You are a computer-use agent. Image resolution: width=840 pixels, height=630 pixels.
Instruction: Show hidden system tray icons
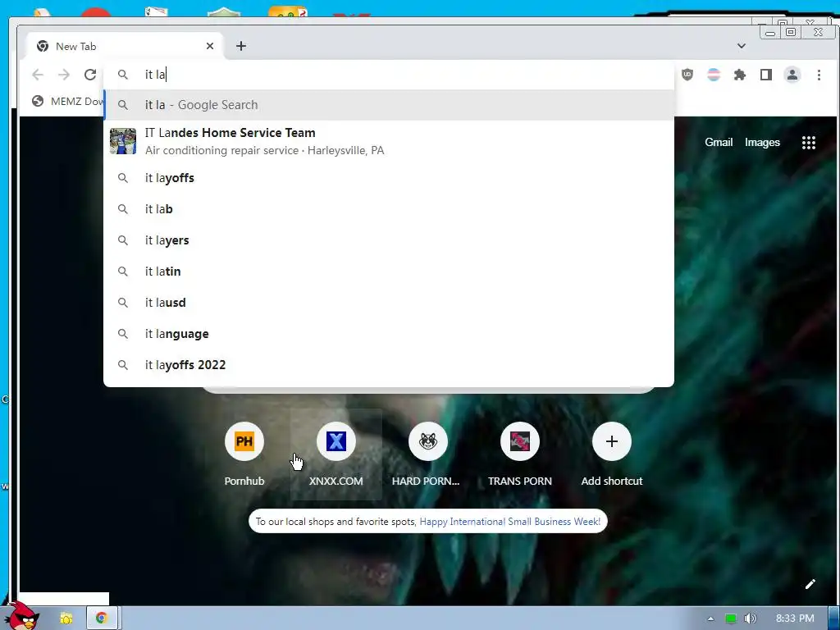tap(710, 619)
